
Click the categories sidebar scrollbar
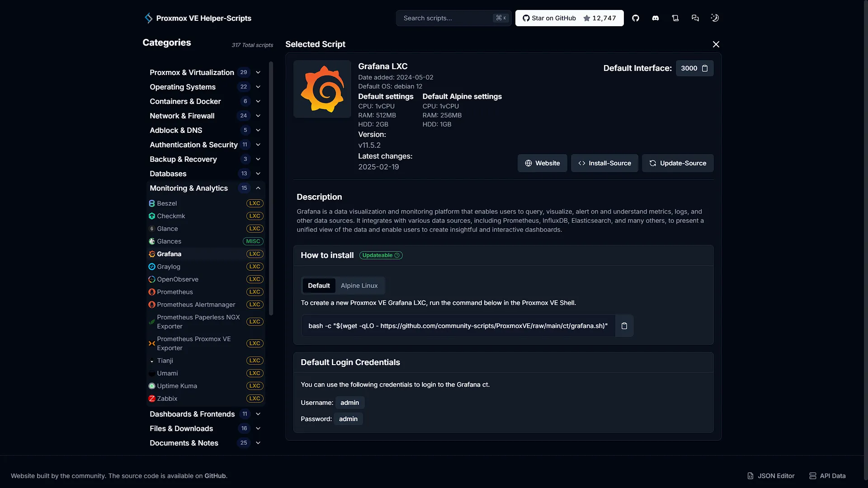point(271,188)
